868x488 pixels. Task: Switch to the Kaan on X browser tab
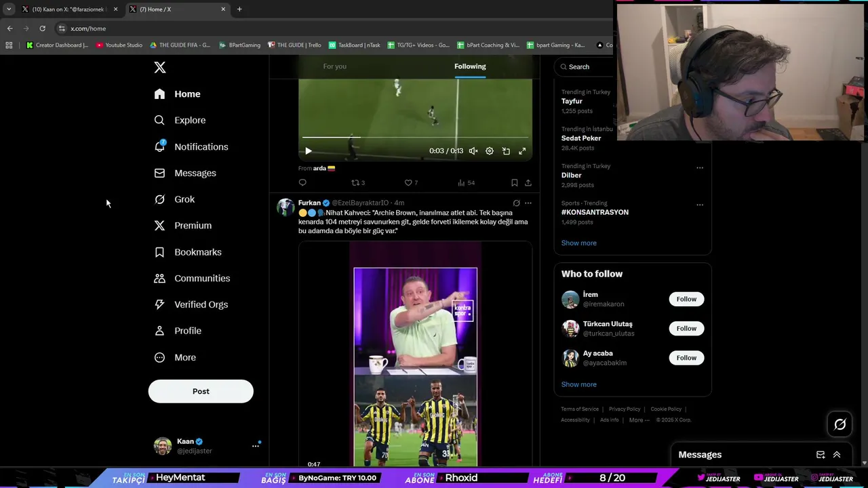(69, 9)
